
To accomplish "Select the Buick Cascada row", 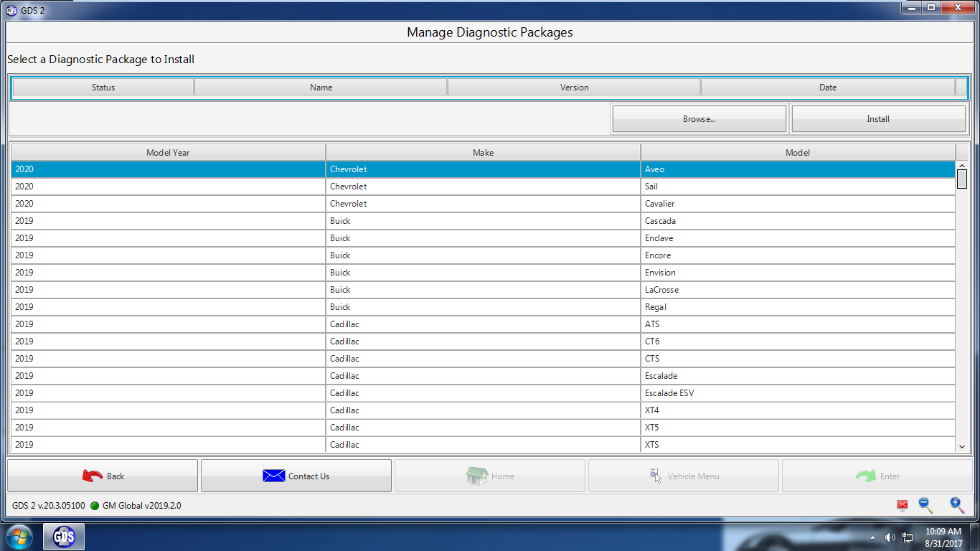I will click(x=483, y=221).
